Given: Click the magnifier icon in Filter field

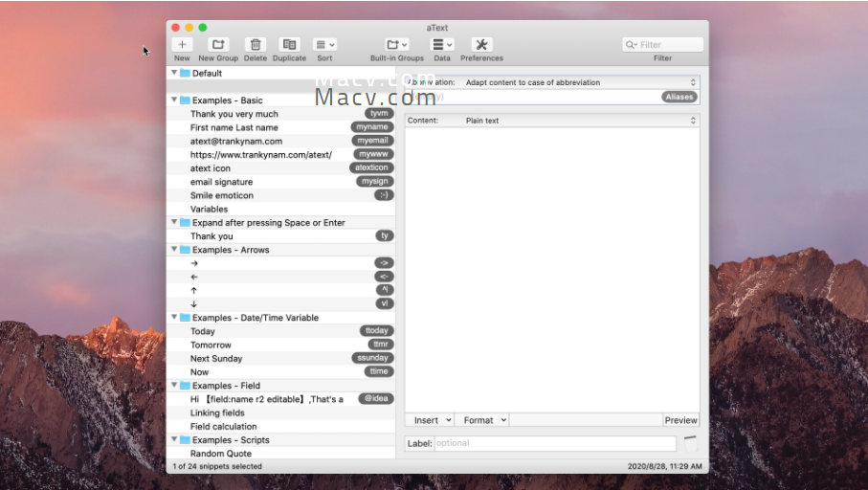Looking at the screenshot, I should point(631,44).
